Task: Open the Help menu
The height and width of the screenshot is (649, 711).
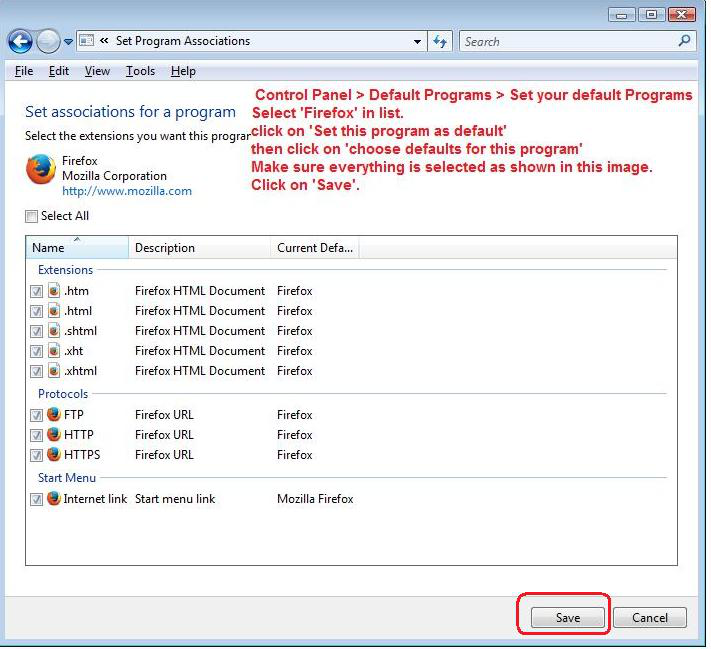Action: [x=183, y=71]
